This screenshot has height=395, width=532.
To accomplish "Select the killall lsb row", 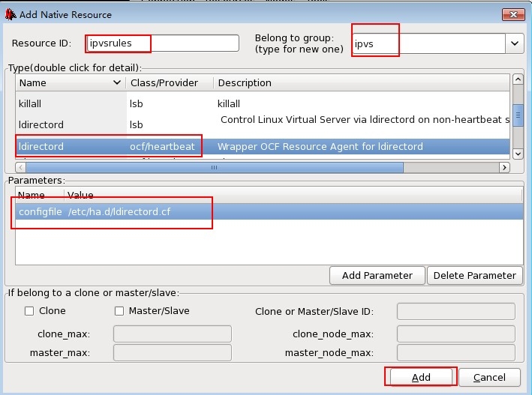I will point(263,103).
